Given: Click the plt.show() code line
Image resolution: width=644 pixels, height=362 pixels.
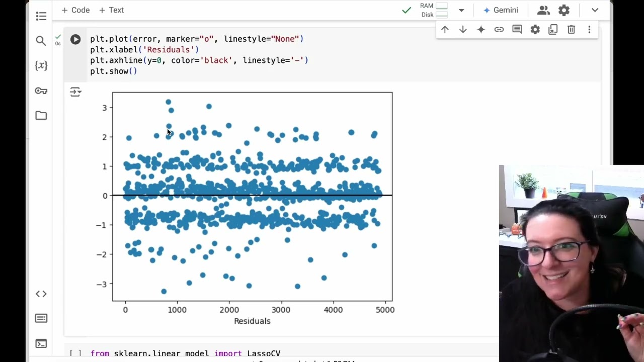Looking at the screenshot, I should click(x=114, y=71).
